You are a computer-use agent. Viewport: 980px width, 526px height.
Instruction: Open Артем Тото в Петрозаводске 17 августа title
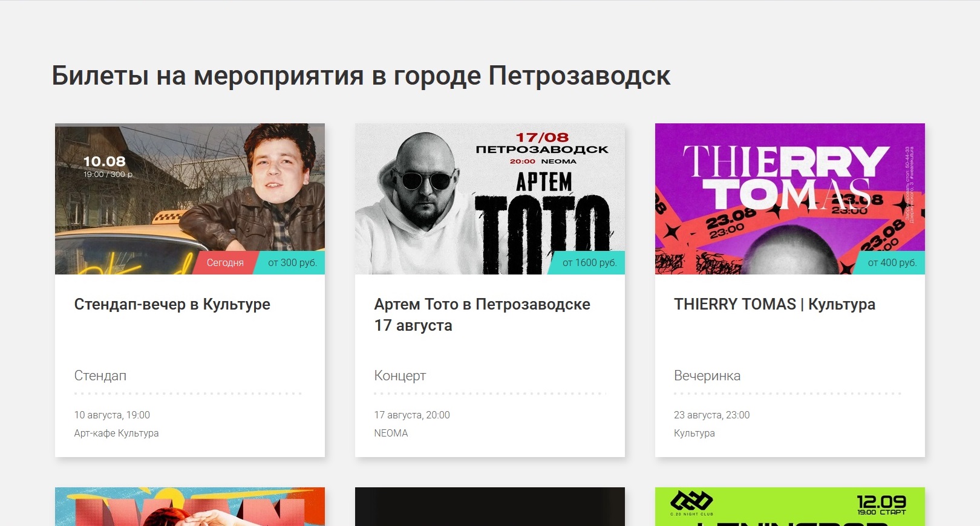click(x=482, y=314)
